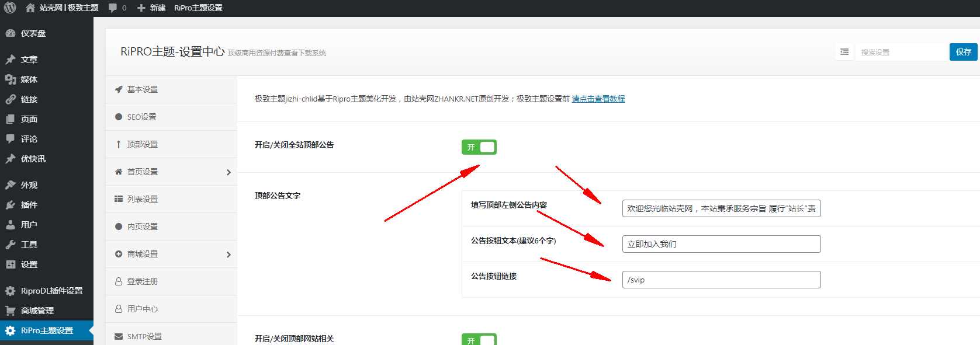Image resolution: width=980 pixels, height=345 pixels.
Task: Click the 插件 plug icon
Action: [10, 205]
